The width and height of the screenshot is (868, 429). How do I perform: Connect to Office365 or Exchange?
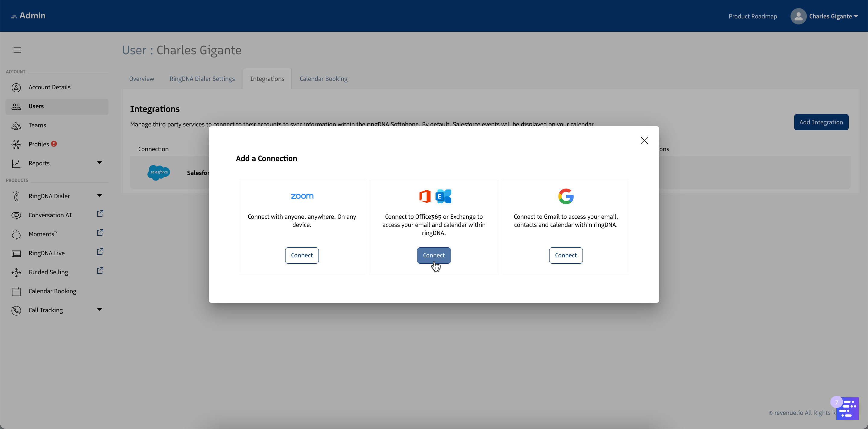(x=434, y=255)
